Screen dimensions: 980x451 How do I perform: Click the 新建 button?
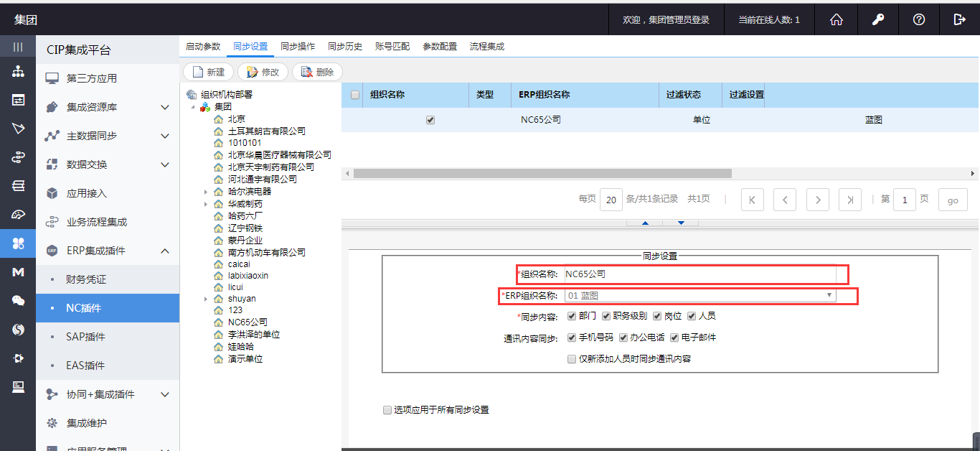point(209,72)
